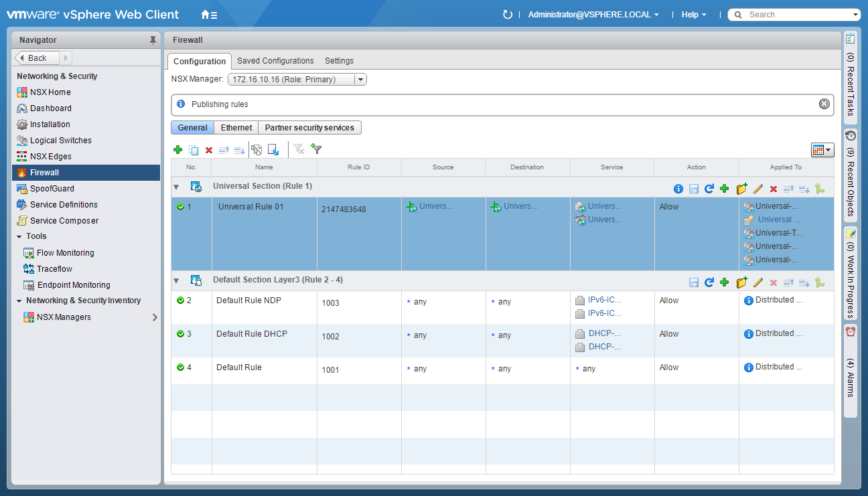Open the column chooser grid dropdown
This screenshot has height=496, width=868.
pos(822,150)
